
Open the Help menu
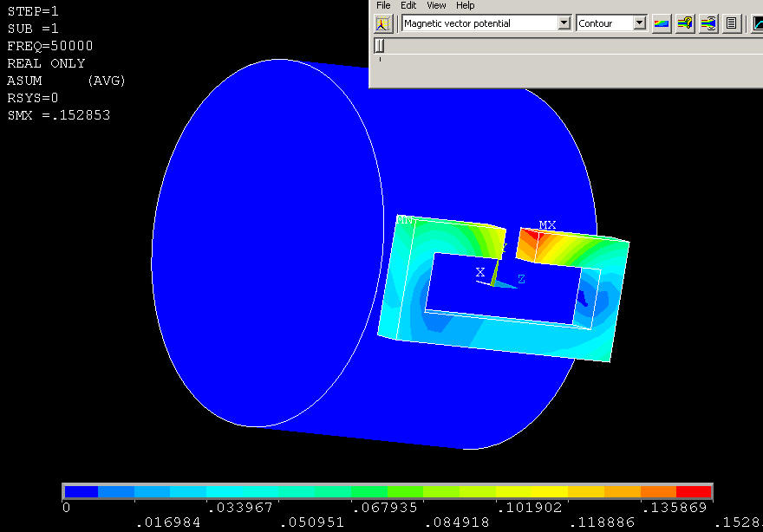click(x=466, y=5)
